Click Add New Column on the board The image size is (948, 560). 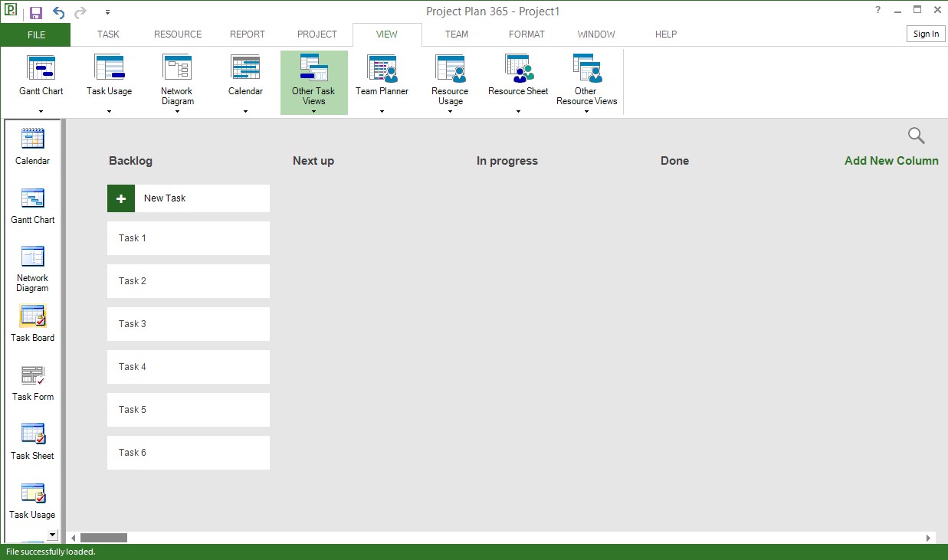(x=891, y=161)
